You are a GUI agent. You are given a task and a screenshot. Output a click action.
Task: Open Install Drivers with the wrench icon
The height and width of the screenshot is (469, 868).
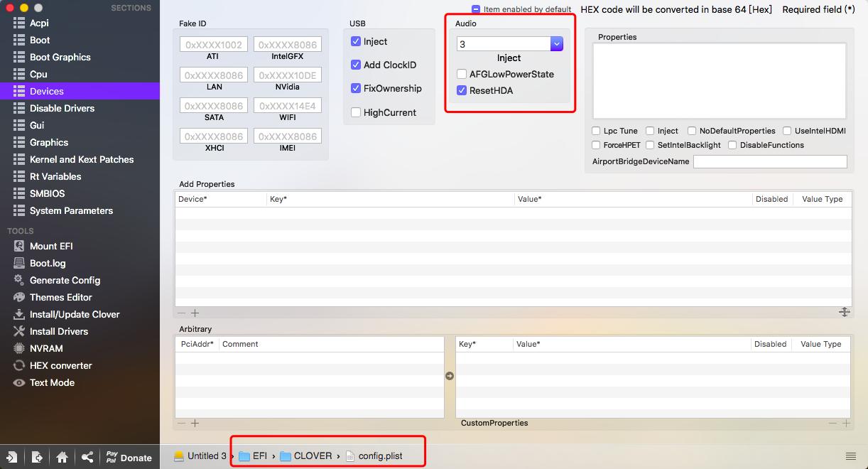(x=59, y=331)
